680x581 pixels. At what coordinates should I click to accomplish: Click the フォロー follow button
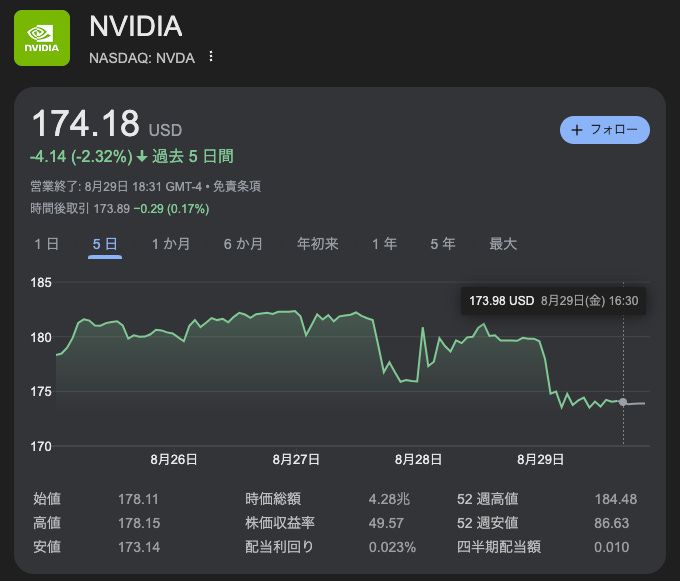[x=605, y=130]
